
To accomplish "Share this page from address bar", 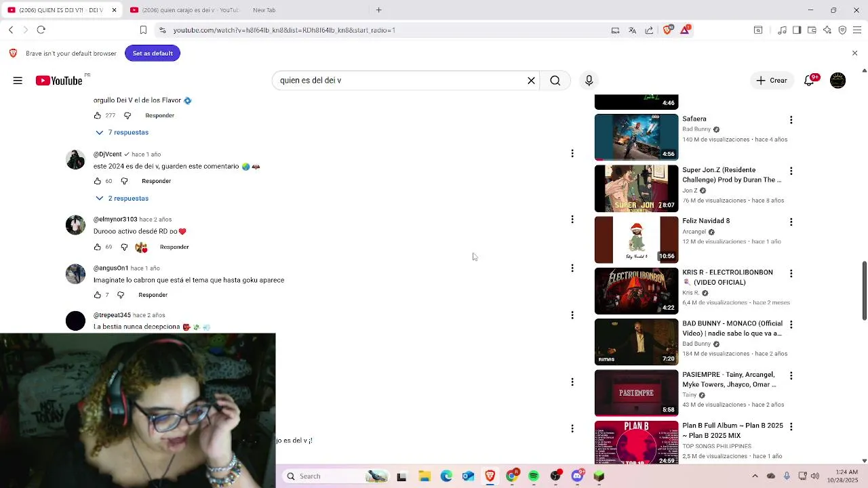I will tap(649, 30).
